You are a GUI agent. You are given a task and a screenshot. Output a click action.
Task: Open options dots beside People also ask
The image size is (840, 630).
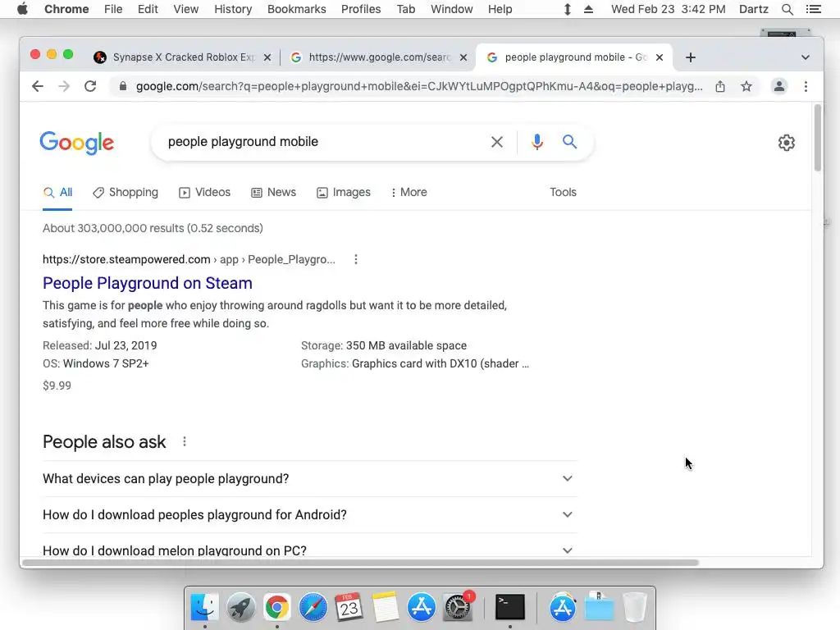coord(185,441)
